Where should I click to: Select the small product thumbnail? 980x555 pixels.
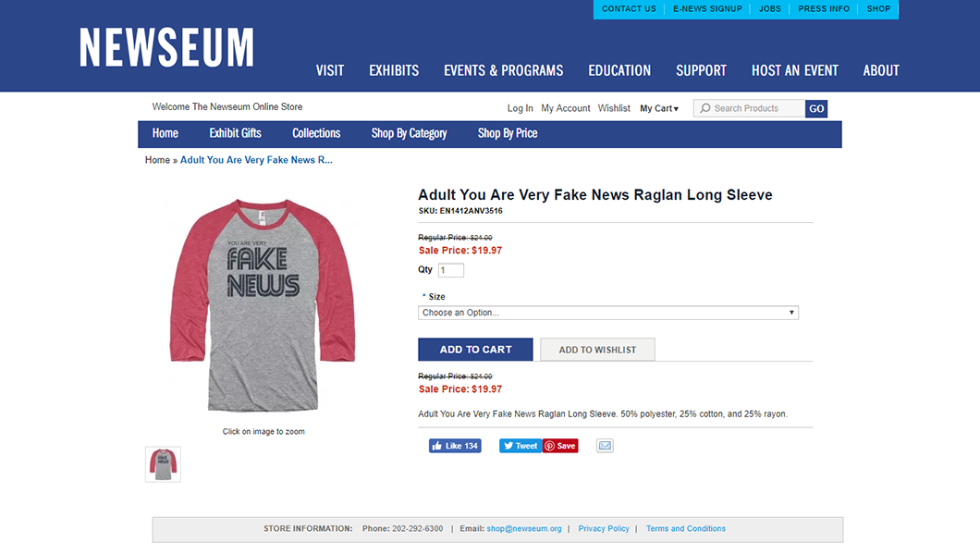[x=163, y=463]
